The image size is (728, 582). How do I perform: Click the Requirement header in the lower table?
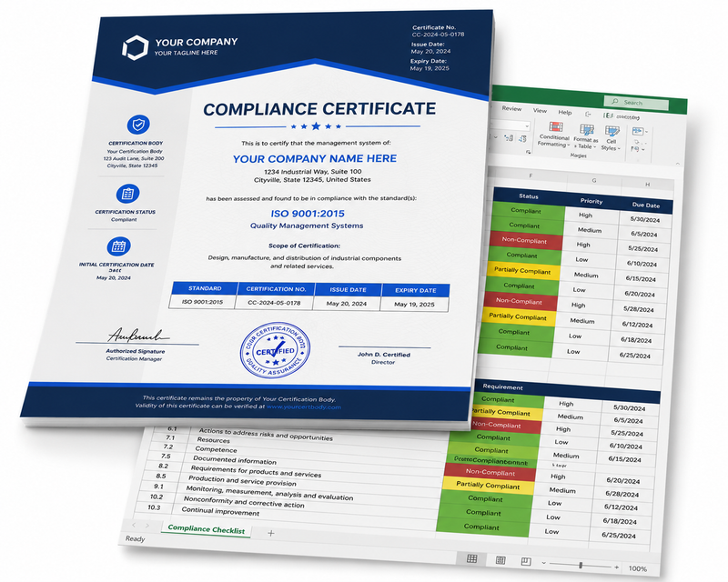[x=503, y=386]
